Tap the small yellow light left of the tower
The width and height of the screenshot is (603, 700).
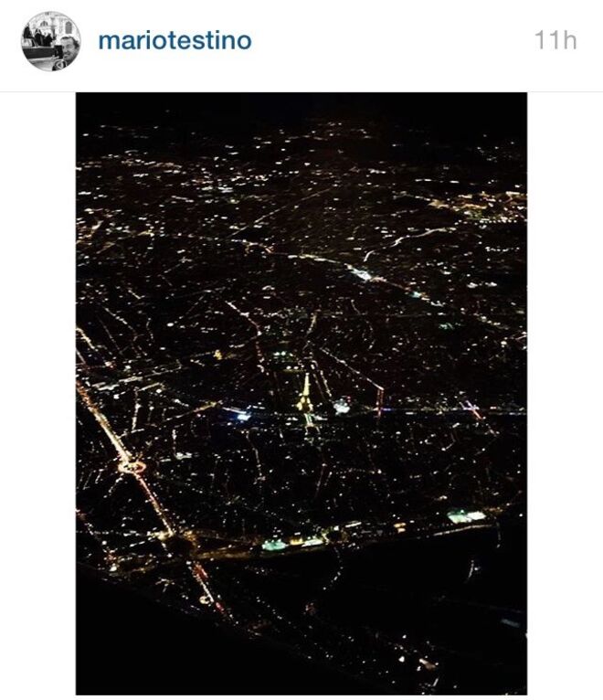(x=217, y=355)
